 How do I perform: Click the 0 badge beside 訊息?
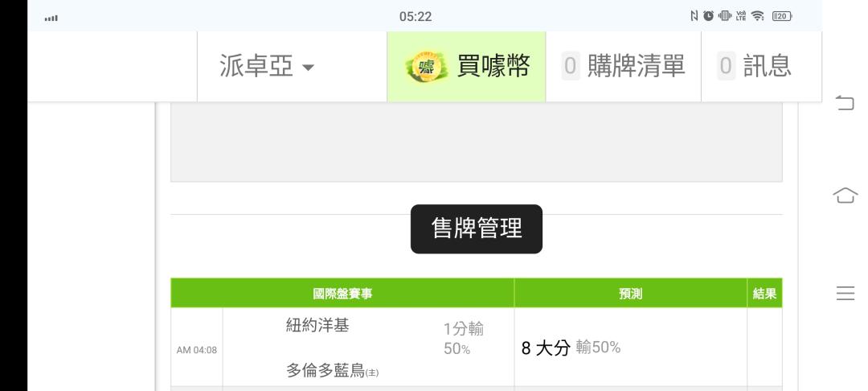coord(726,67)
